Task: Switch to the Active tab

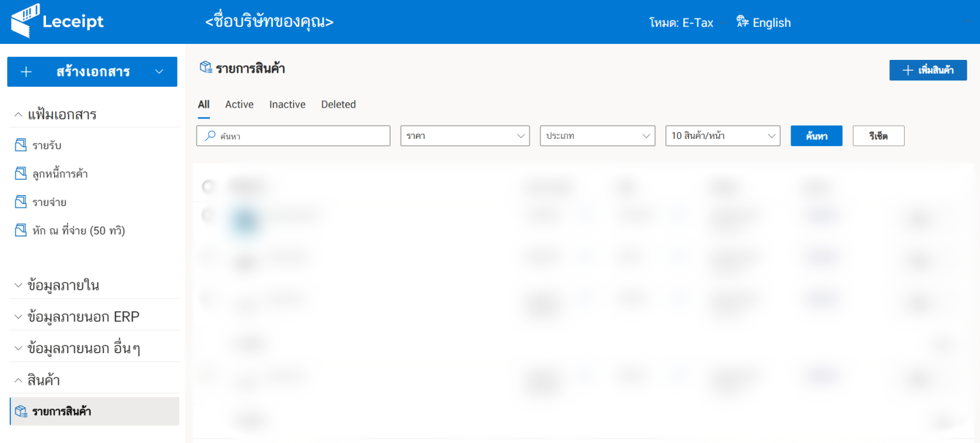Action: [239, 105]
